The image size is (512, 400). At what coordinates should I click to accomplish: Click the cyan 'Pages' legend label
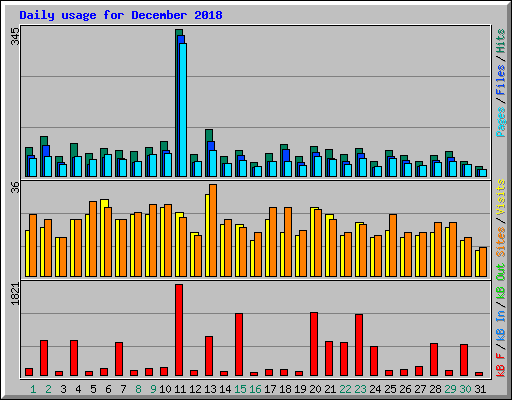pos(501,122)
